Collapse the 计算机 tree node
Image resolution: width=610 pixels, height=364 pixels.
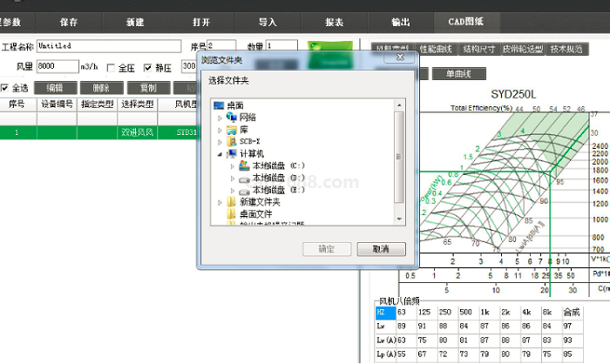coord(220,152)
